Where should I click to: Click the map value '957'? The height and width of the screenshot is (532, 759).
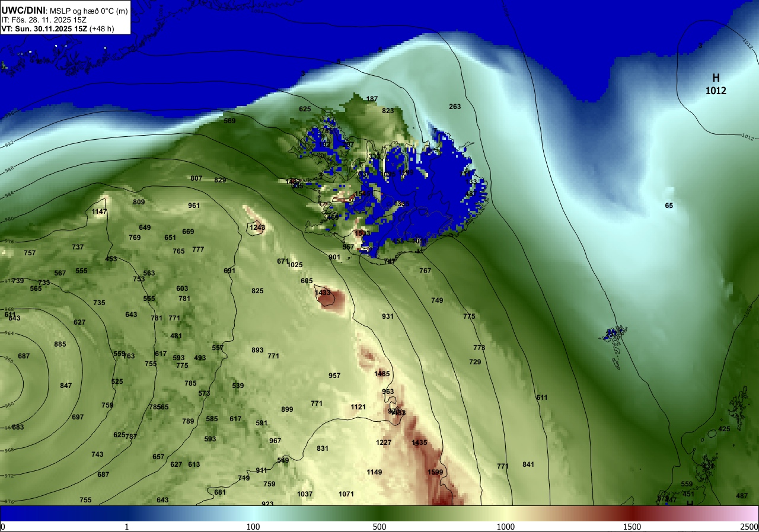coord(334,376)
